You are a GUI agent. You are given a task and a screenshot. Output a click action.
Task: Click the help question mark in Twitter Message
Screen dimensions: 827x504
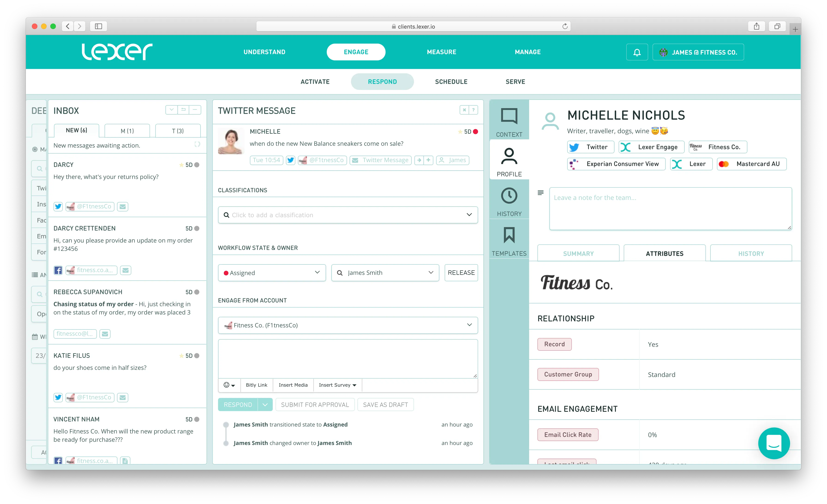[473, 110]
